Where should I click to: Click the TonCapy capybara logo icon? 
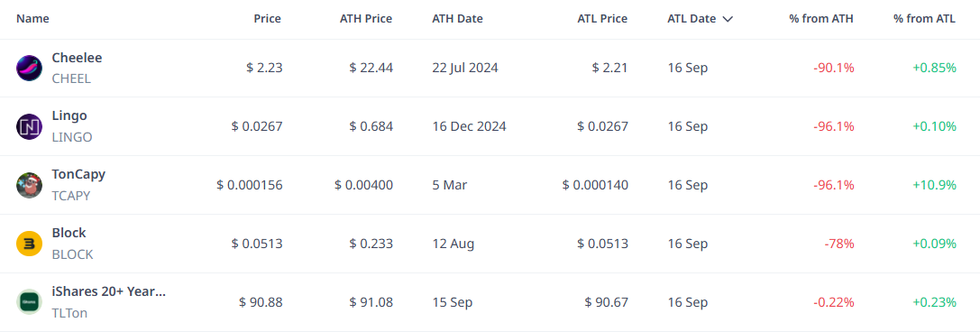tap(29, 185)
